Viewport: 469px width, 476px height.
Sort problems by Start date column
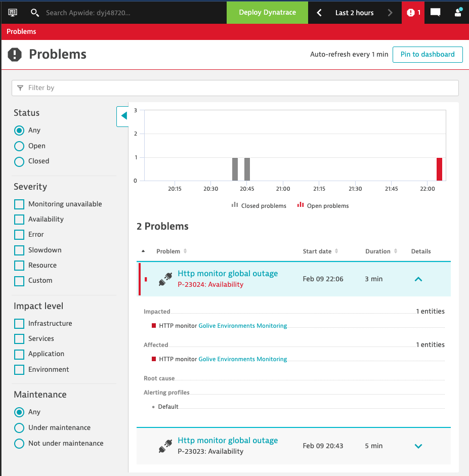(x=320, y=251)
